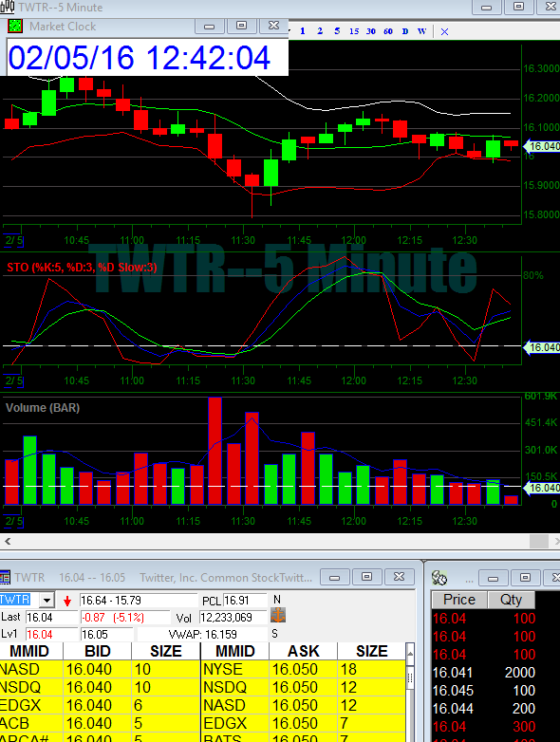Close the Market Clock window
560x742 pixels.
point(273,26)
